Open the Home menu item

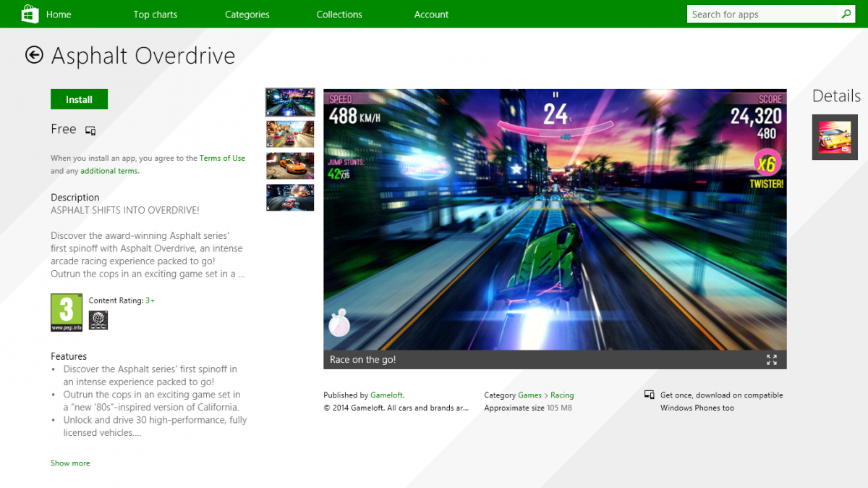(59, 14)
